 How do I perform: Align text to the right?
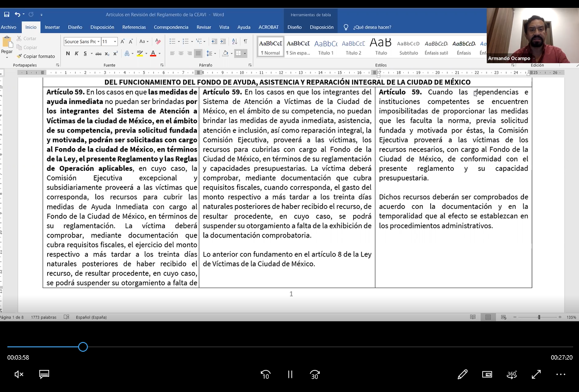coord(190,53)
